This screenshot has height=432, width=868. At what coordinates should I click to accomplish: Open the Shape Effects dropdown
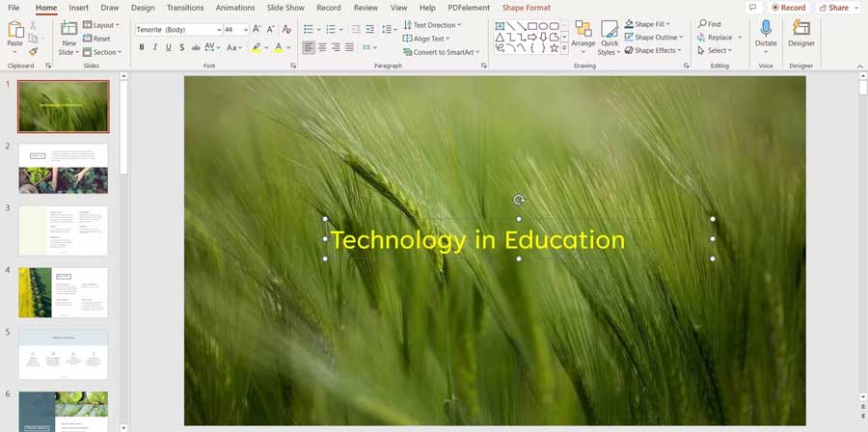tap(653, 50)
